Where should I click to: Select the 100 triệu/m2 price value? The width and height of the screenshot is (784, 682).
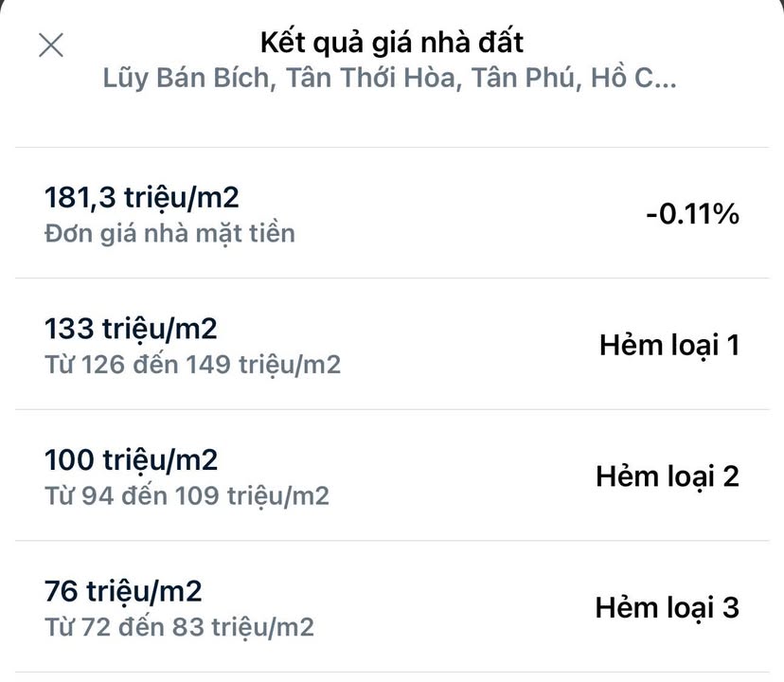[131, 460]
